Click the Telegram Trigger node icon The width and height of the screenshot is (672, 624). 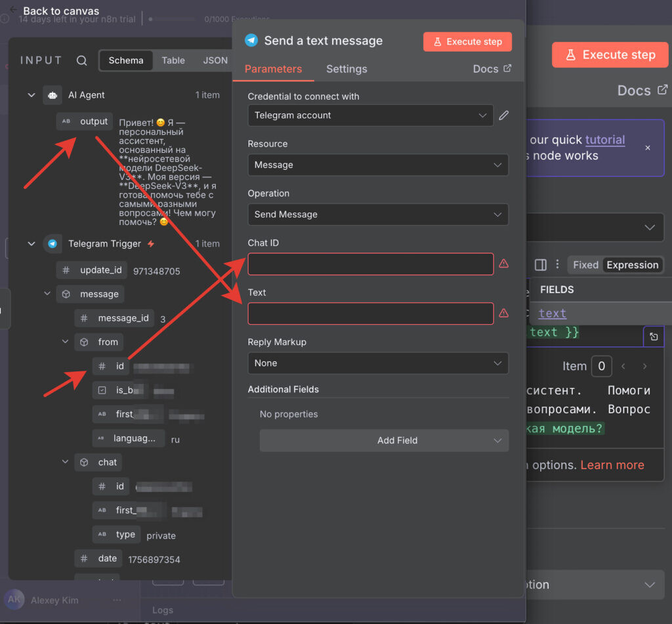(x=52, y=244)
